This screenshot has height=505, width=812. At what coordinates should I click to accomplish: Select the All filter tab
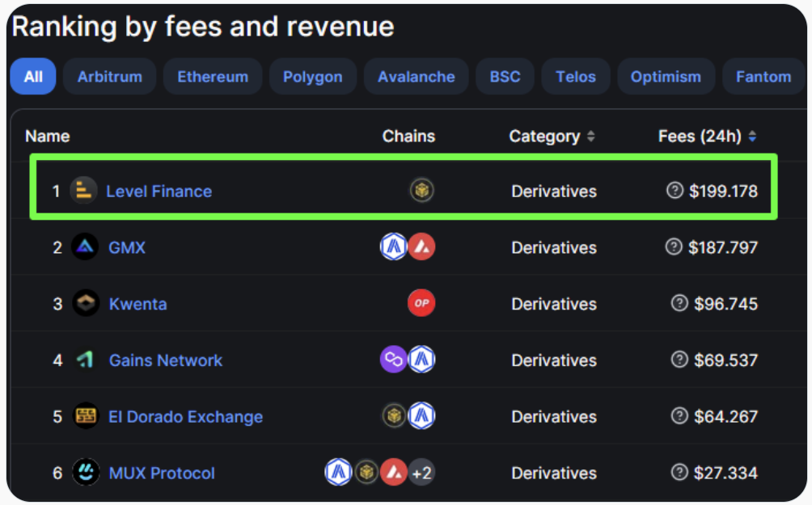[x=33, y=77]
